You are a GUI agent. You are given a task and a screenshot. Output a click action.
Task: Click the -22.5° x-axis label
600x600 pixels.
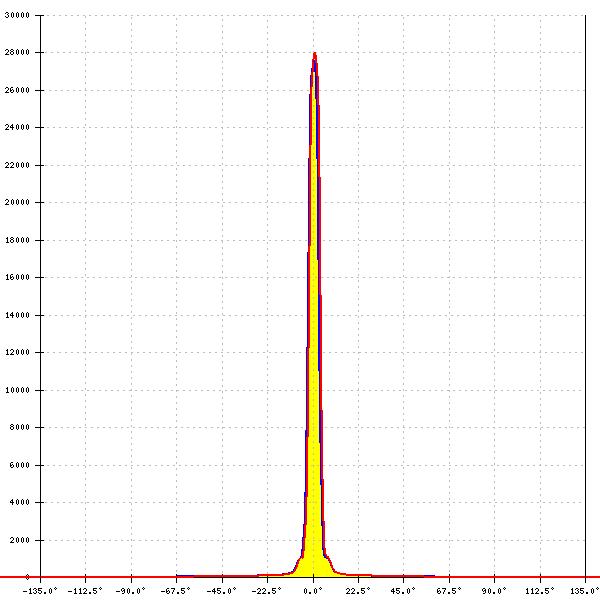(267, 591)
